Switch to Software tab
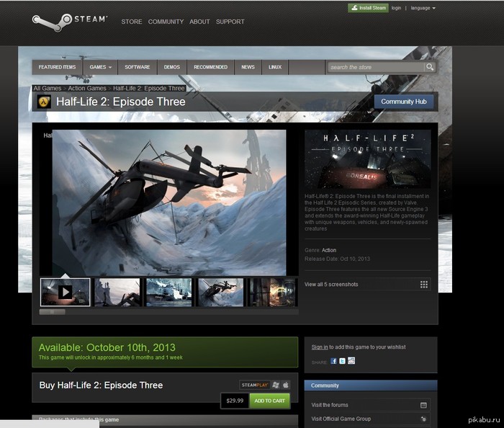 (138, 67)
